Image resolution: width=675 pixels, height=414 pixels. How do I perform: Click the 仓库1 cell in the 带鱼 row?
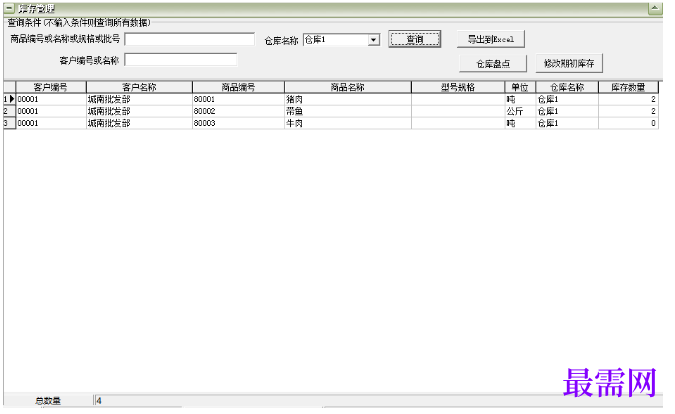pos(567,111)
